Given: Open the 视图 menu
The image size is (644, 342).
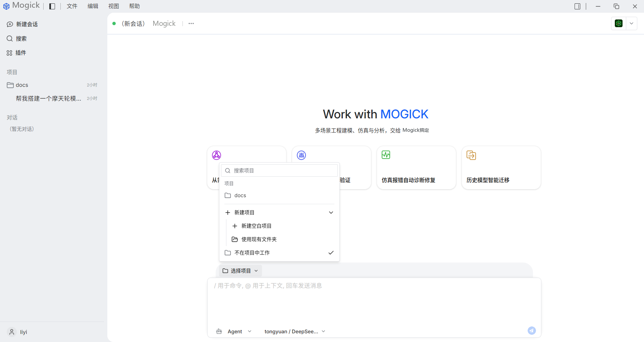Looking at the screenshot, I should pos(114,6).
